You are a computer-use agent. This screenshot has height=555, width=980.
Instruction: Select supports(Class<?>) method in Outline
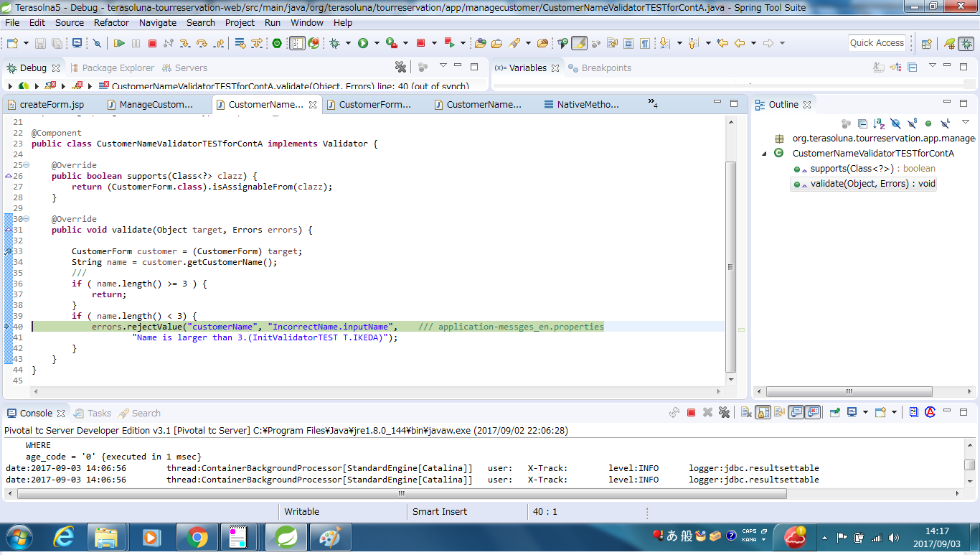click(x=864, y=169)
